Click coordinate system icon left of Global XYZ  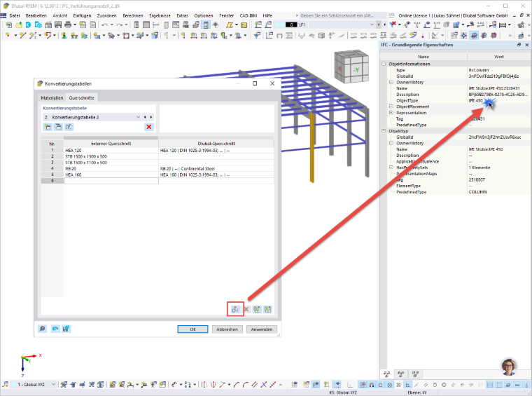tap(5, 385)
